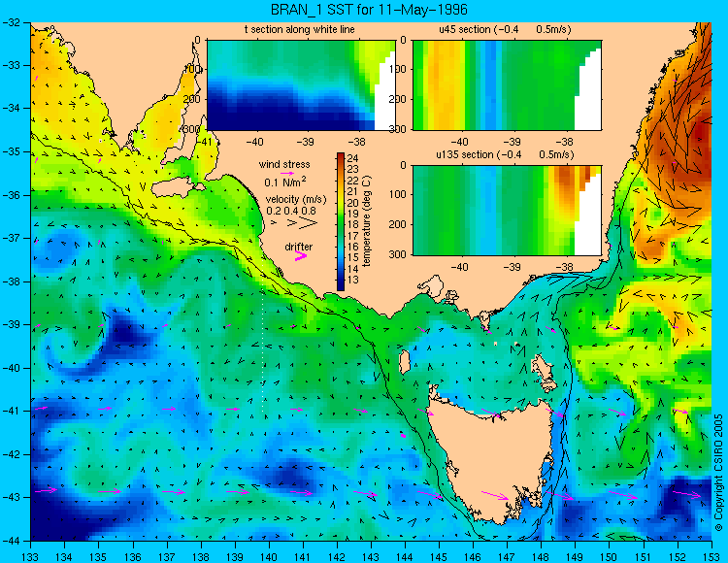
Task: Click longitude label '144'
Action: tap(405, 557)
